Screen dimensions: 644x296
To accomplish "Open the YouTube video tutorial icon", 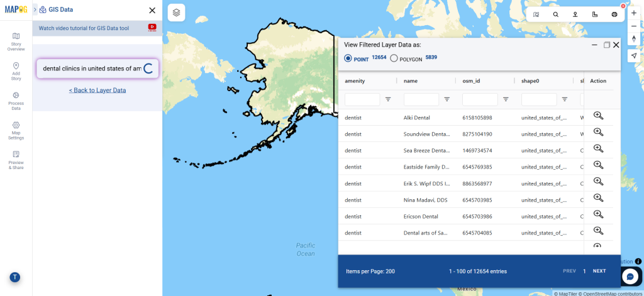I will click(152, 27).
